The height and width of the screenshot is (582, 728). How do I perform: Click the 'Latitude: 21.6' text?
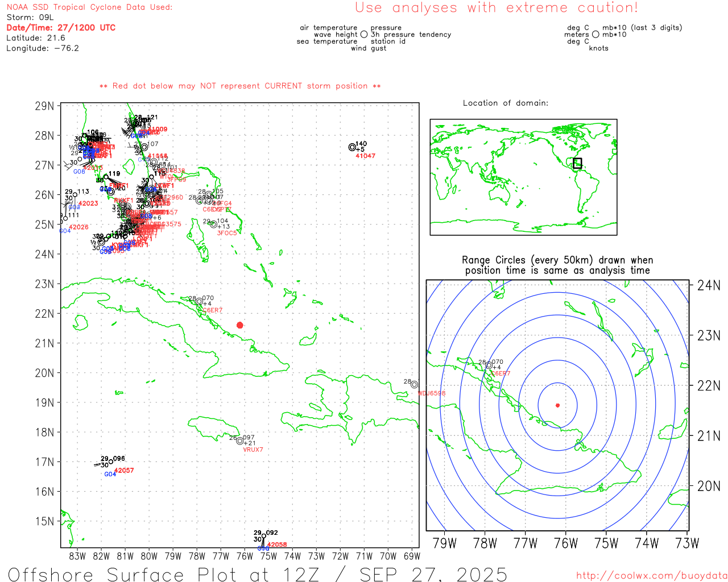tap(36, 38)
